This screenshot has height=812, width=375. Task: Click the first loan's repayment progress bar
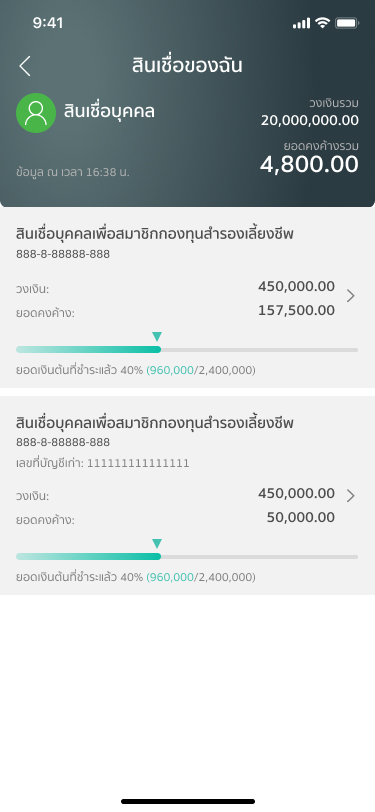pos(187,350)
